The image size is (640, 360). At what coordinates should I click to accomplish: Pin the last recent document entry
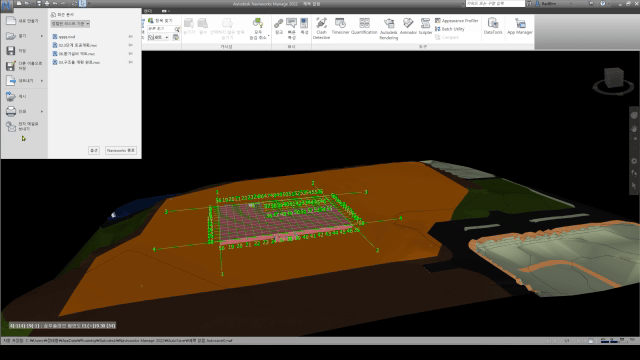(131, 62)
